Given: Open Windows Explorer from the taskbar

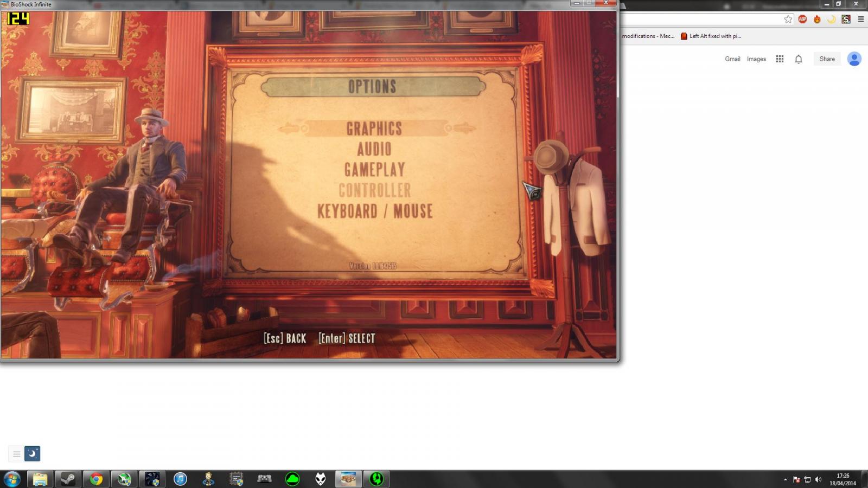Looking at the screenshot, I should [x=40, y=479].
